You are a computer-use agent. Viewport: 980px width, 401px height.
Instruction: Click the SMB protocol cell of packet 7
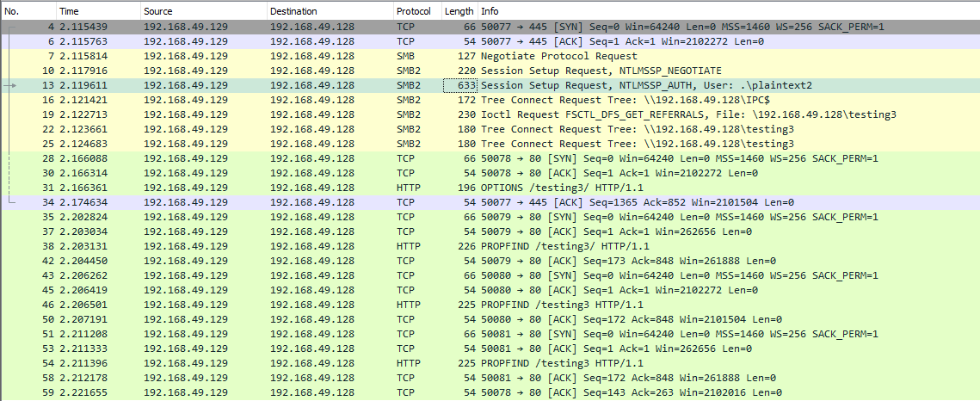click(x=405, y=56)
